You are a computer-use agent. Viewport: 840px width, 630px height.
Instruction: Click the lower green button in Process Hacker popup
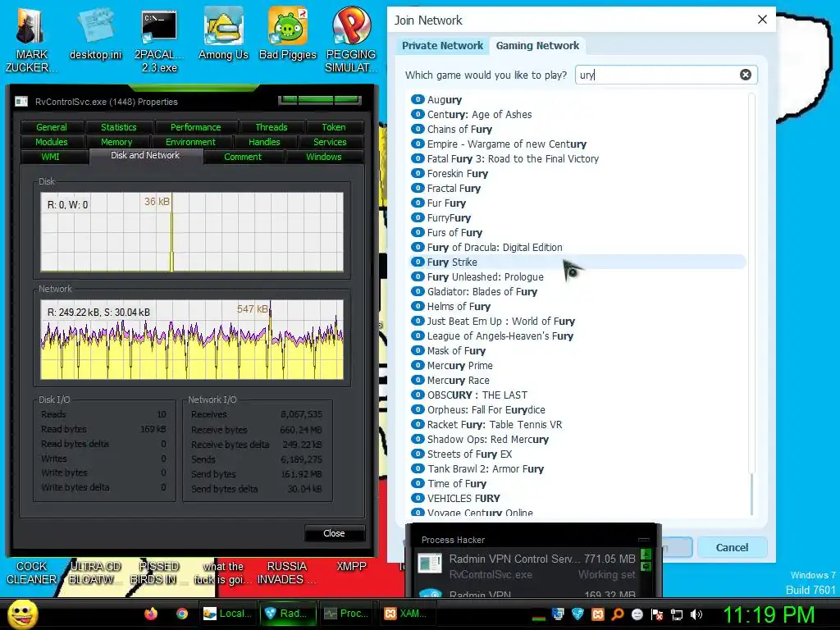click(646, 566)
